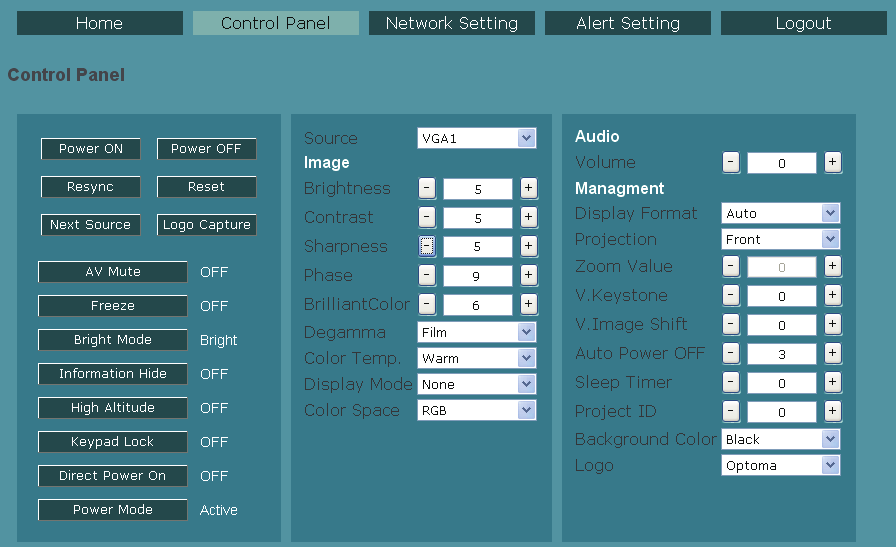Toggle Keypad Lock
The width and height of the screenshot is (896, 547).
click(113, 442)
